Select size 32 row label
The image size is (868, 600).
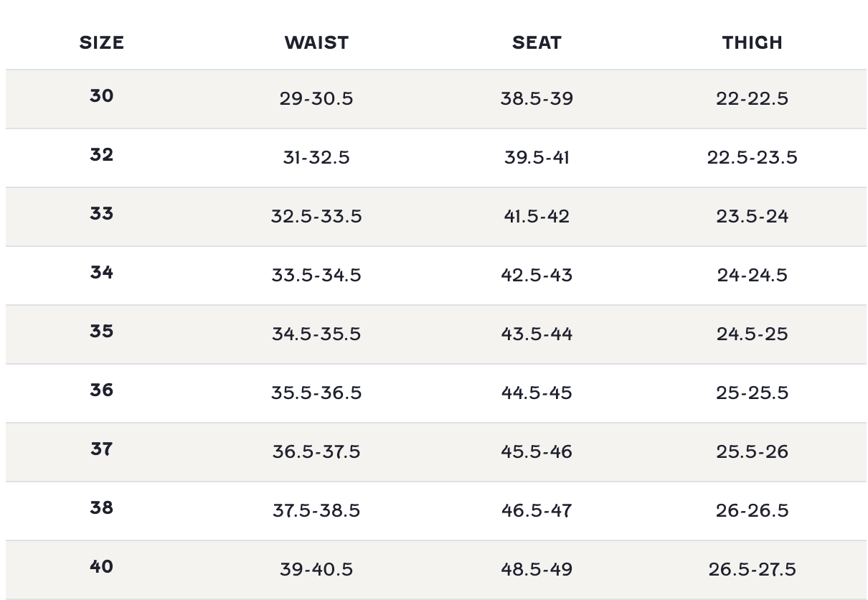101,154
